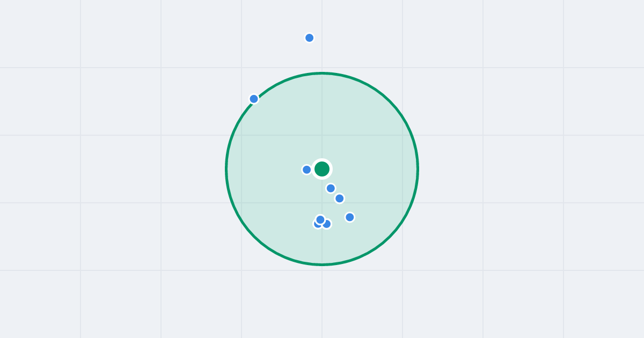This screenshot has height=338, width=644.
Task: Choose the rightmost blue dot inside the circle
Action: point(350,217)
